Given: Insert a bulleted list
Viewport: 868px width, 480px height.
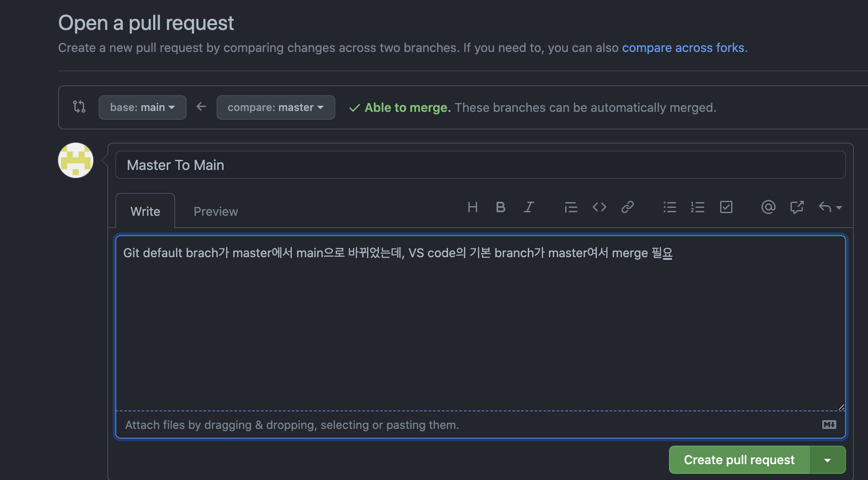Looking at the screenshot, I should [x=669, y=207].
